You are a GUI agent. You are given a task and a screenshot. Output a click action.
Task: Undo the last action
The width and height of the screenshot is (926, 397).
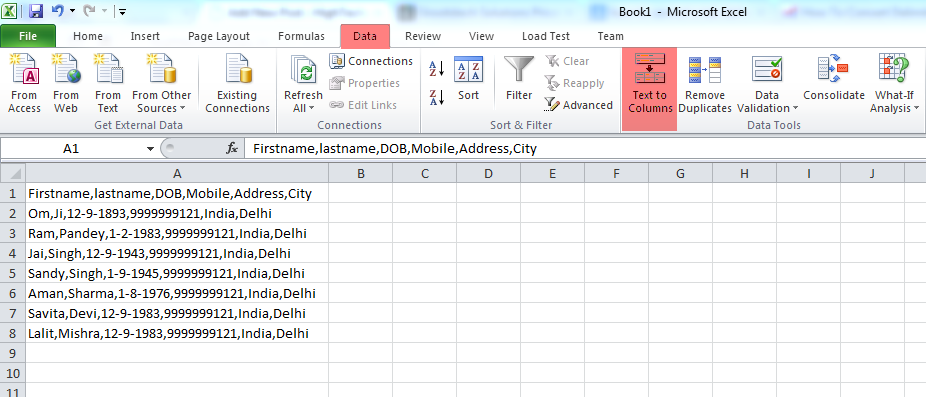coord(57,11)
